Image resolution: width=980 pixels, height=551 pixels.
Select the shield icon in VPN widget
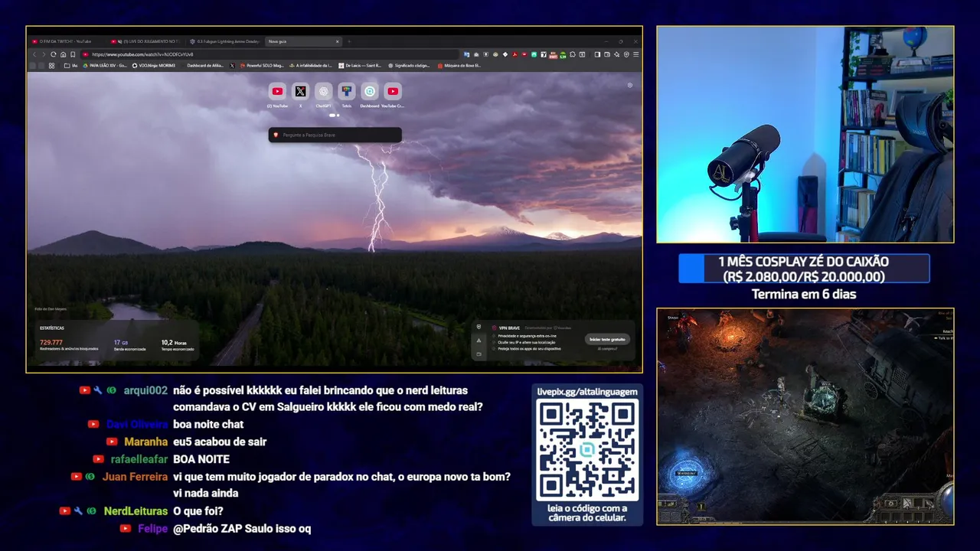point(479,327)
